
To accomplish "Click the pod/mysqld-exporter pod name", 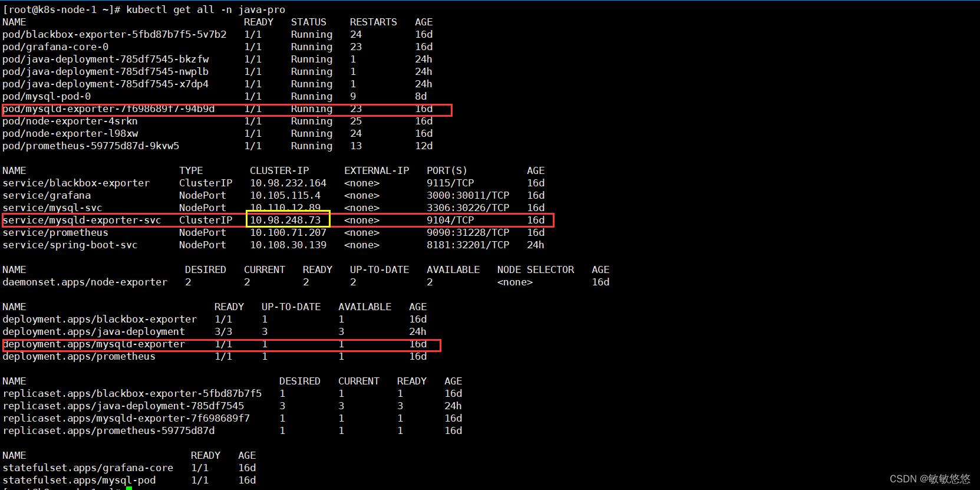I will [x=108, y=109].
